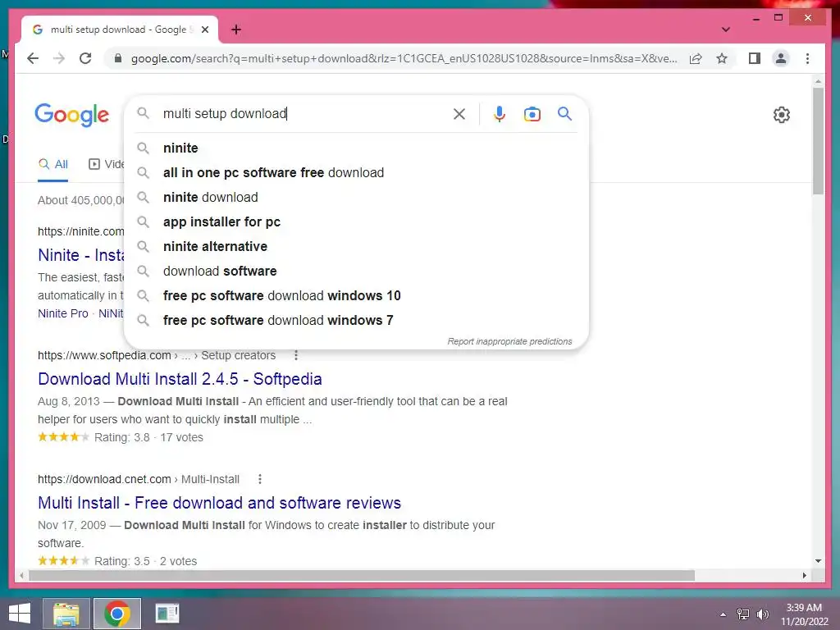
Task: Open options for the cnet result
Action: [260, 479]
